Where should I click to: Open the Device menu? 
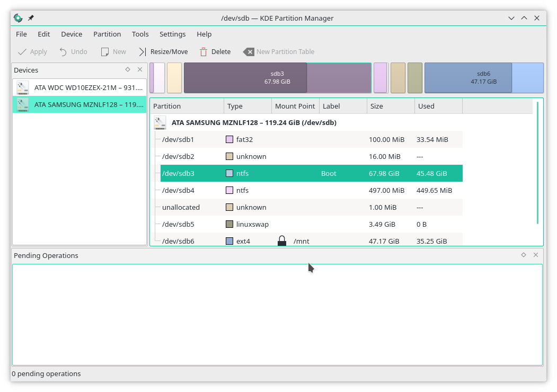click(x=72, y=34)
